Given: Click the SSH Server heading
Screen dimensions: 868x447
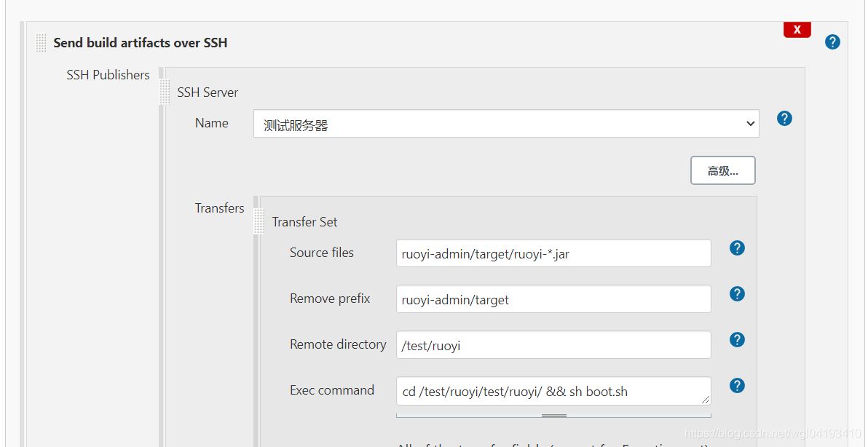Looking at the screenshot, I should click(x=208, y=93).
